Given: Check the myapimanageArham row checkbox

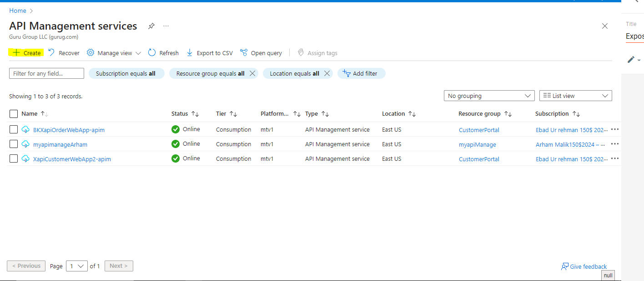Looking at the screenshot, I should pyautogui.click(x=14, y=144).
